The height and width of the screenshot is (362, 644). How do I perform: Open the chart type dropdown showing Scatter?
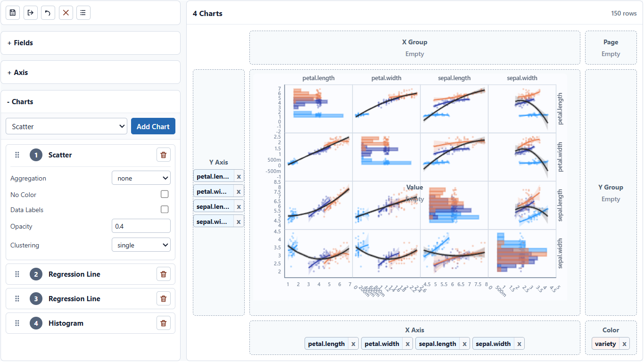click(66, 126)
